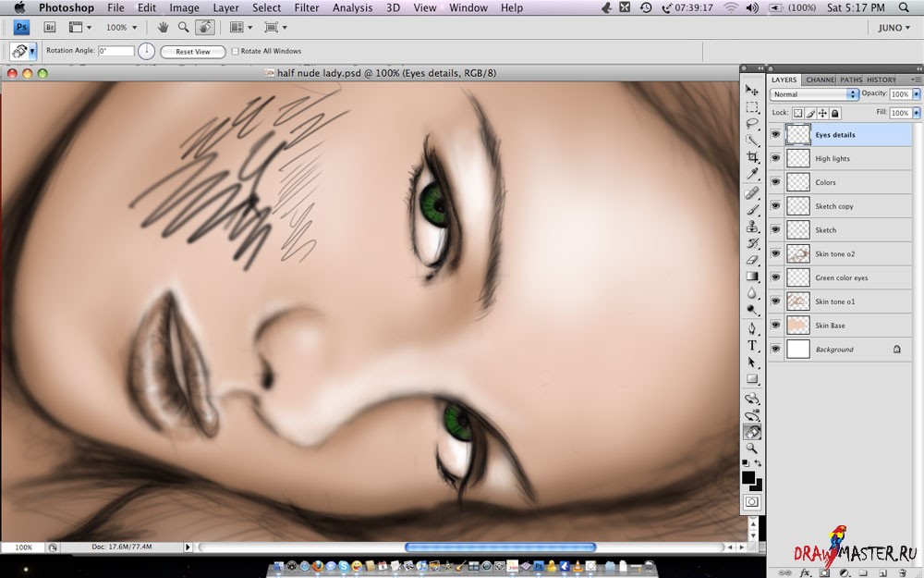The width and height of the screenshot is (924, 578).
Task: Click the Reset View button
Action: click(x=193, y=52)
